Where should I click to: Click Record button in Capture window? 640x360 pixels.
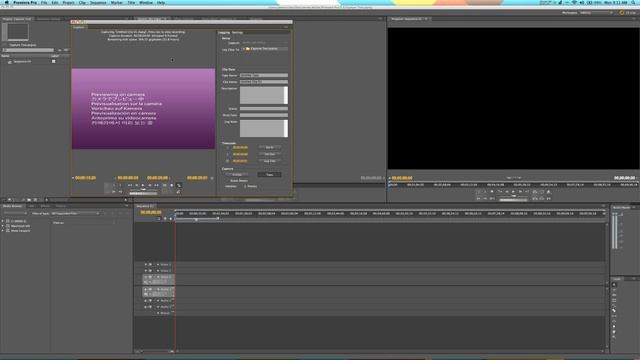172,185
